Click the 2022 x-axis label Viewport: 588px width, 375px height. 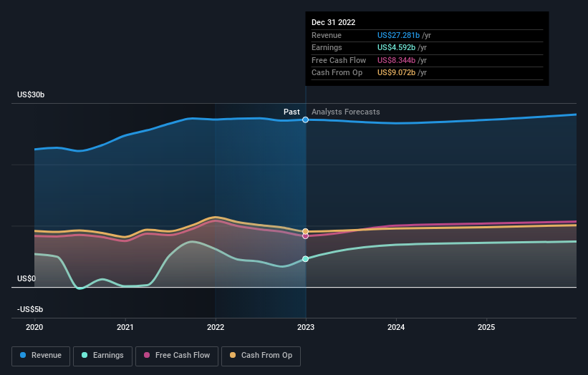[216, 327]
